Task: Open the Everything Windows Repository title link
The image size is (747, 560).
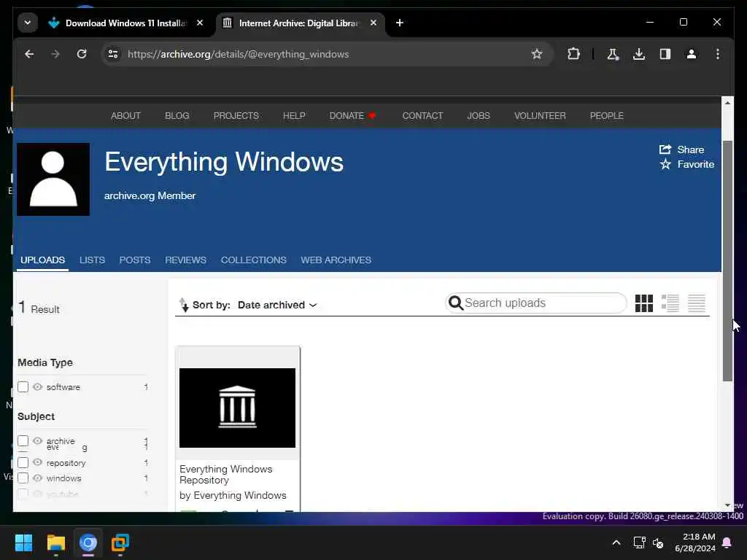Action: 226,474
